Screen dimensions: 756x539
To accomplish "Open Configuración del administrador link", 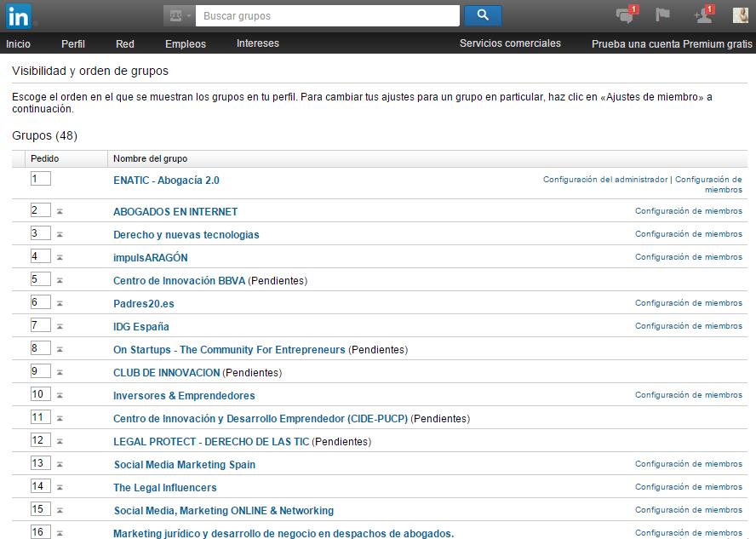I will click(605, 180).
